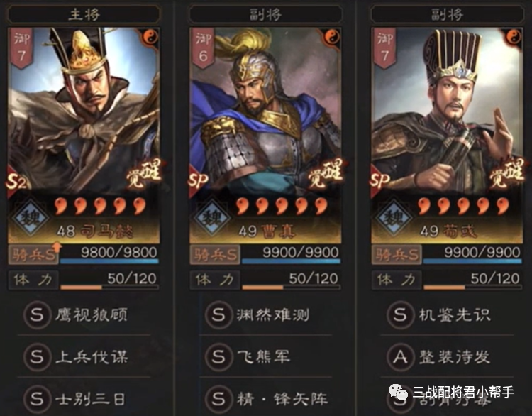
Task: Click the 御 7 cost tag on 荀彧
Action: click(384, 48)
